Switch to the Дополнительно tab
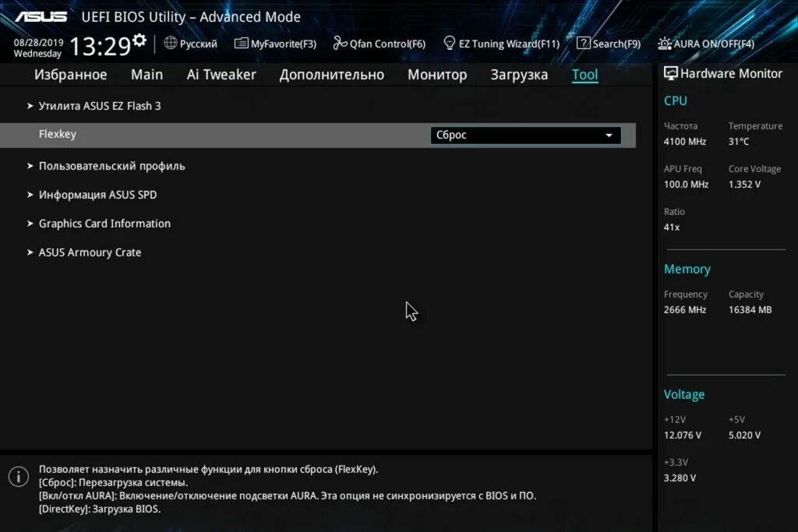 [332, 75]
